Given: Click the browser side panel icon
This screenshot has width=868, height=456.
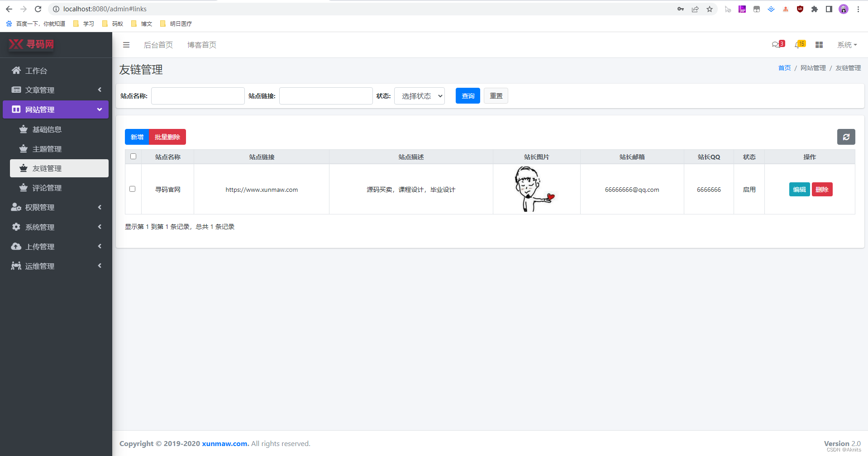Looking at the screenshot, I should point(829,9).
